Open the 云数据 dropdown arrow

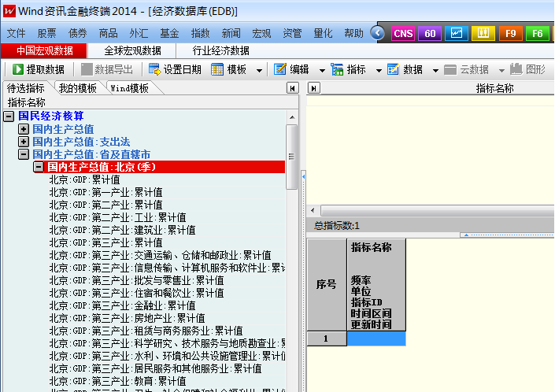[501, 71]
